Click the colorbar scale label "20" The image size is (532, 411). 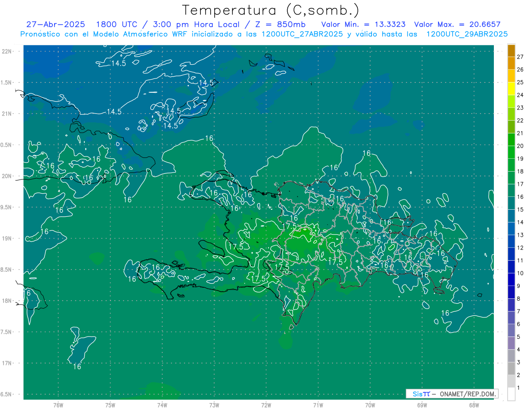520,146
